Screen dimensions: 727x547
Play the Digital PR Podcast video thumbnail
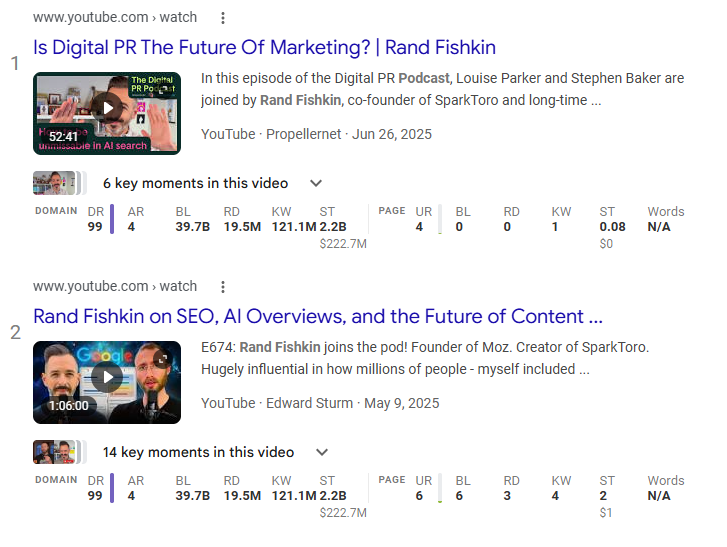point(107,108)
